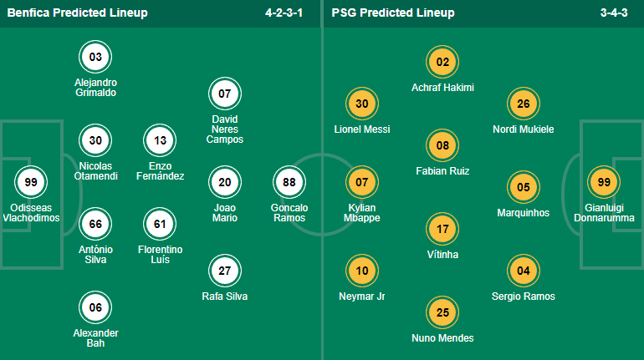Click the PSG Predicted Lineup heading
The height and width of the screenshot is (360, 644).
click(x=393, y=13)
